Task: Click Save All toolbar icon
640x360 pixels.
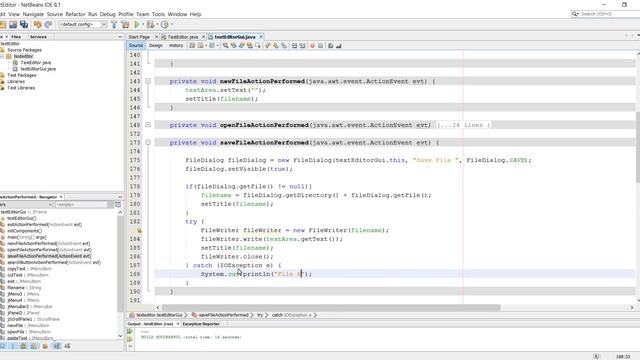Action: click(24, 24)
